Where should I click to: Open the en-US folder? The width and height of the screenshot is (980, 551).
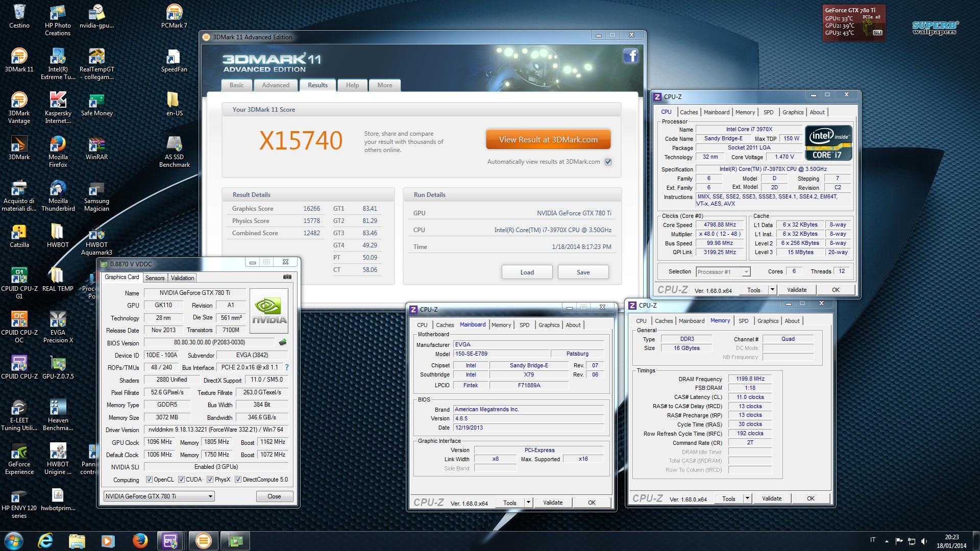tap(174, 105)
